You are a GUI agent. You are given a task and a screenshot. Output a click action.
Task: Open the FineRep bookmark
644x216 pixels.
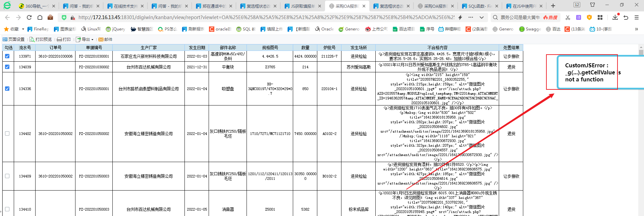[38, 29]
